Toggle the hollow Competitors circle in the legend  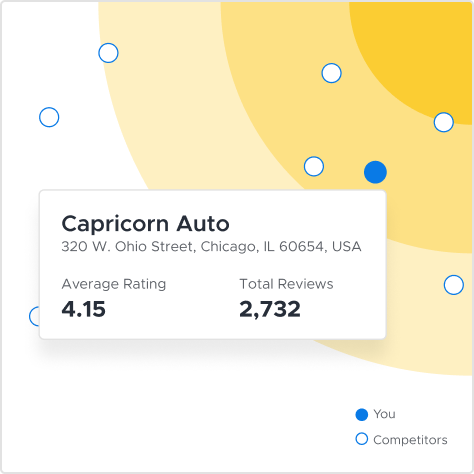(362, 439)
